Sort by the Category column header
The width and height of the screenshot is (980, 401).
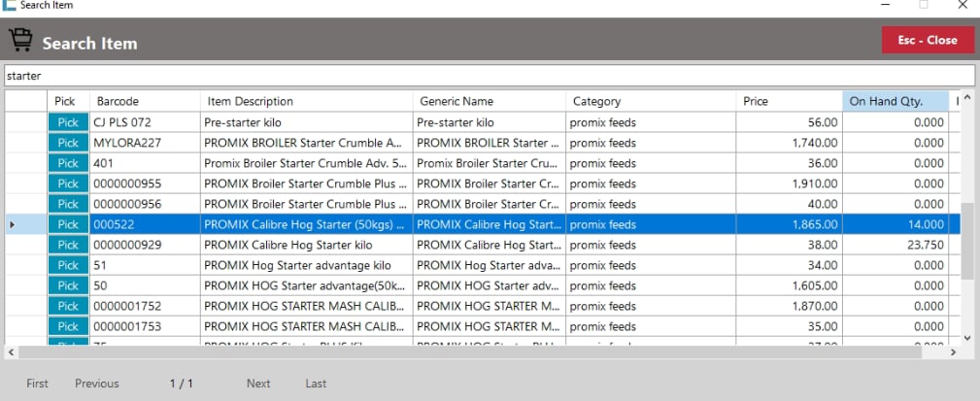(650, 101)
